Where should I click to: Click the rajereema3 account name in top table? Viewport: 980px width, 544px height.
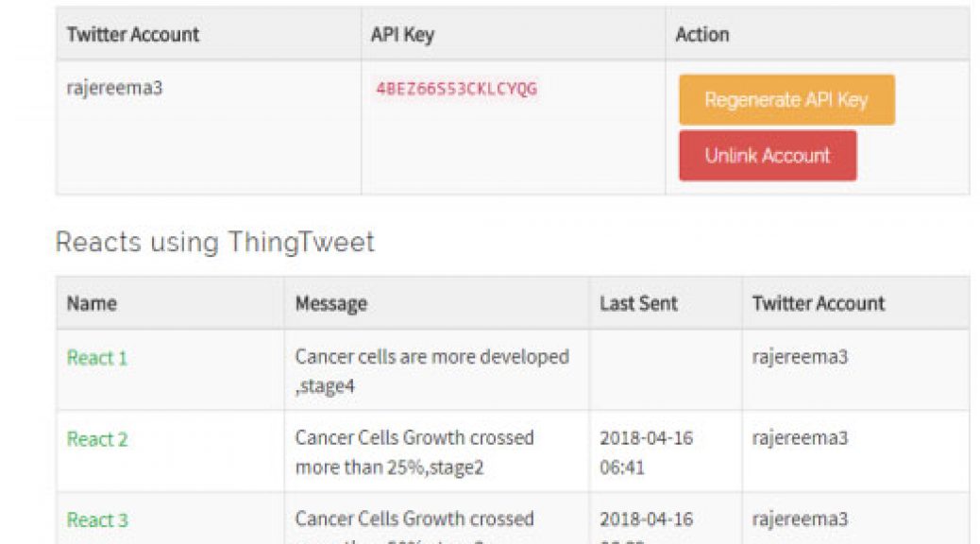click(114, 88)
